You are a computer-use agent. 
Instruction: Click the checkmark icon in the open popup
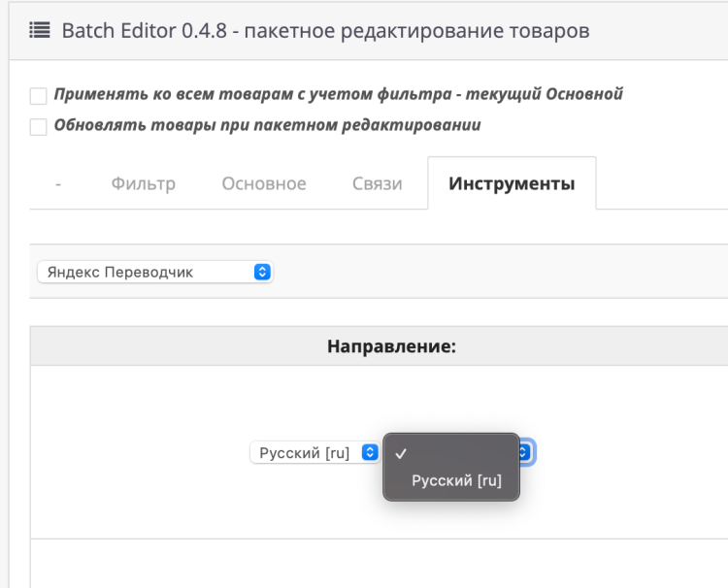[401, 452]
